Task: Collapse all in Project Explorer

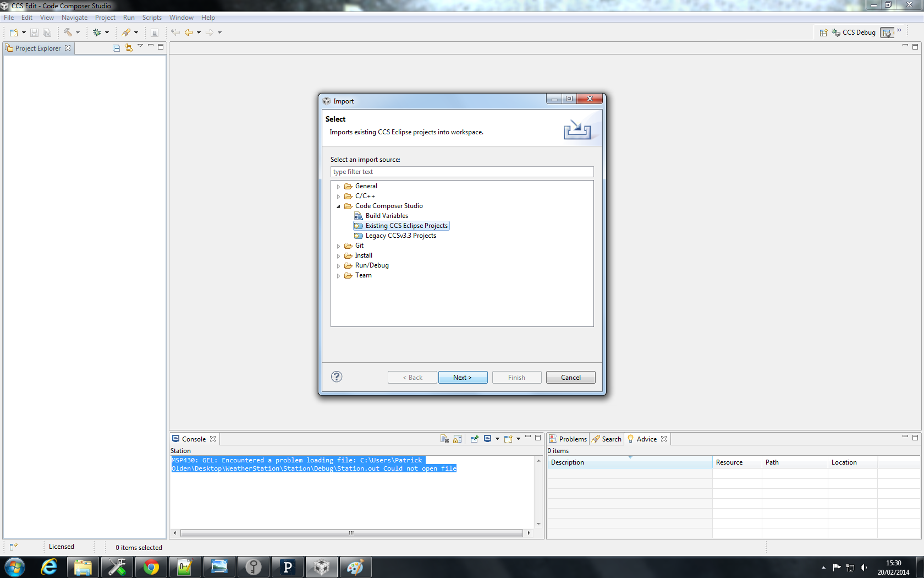Action: tap(116, 48)
